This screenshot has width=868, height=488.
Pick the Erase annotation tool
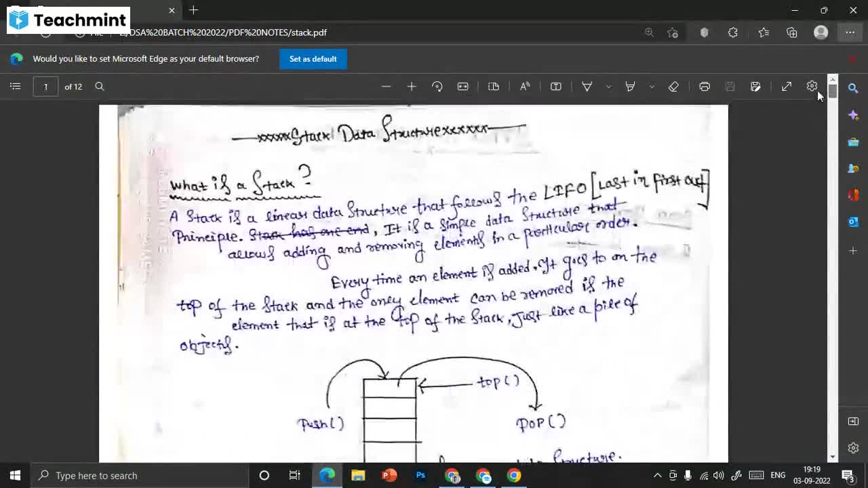coord(673,86)
